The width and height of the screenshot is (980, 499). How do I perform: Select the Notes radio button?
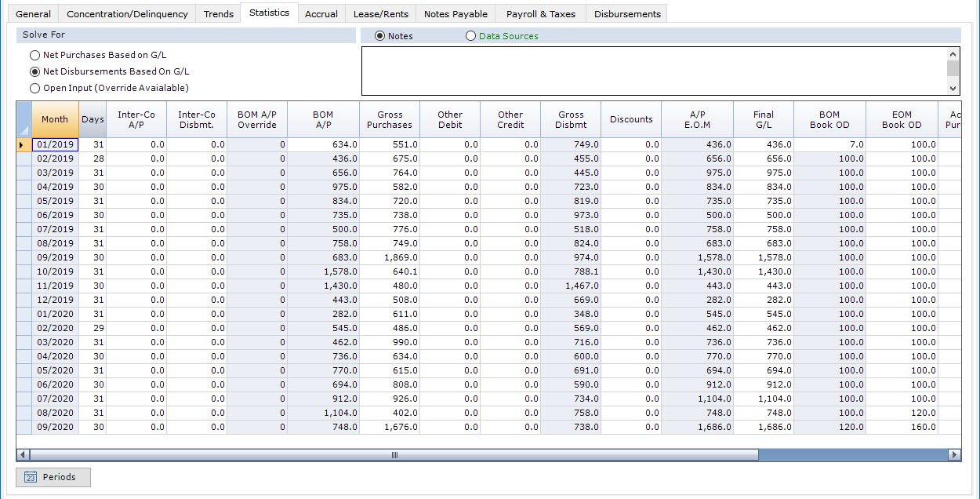coord(380,36)
